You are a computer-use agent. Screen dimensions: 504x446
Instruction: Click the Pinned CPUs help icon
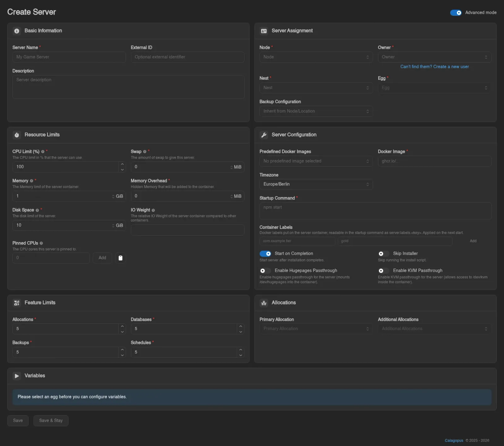tap(41, 243)
